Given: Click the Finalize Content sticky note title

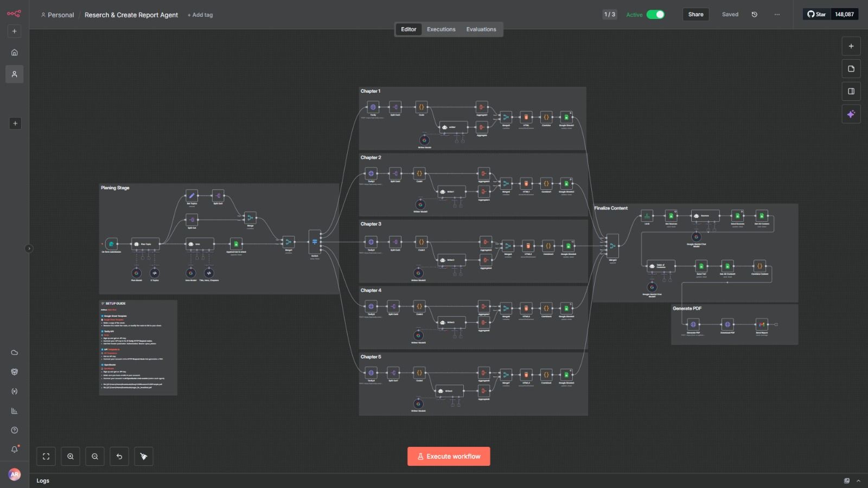Looking at the screenshot, I should (611, 208).
